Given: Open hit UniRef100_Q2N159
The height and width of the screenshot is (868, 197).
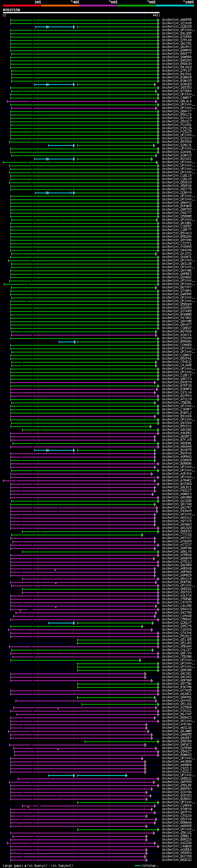Looking at the screenshot, I should tap(177, 26).
